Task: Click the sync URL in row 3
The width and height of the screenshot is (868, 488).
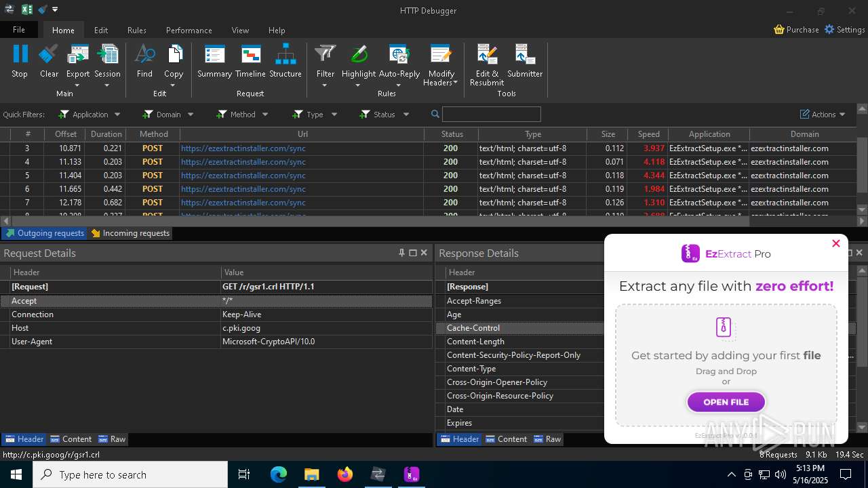Action: pyautogui.click(x=243, y=148)
